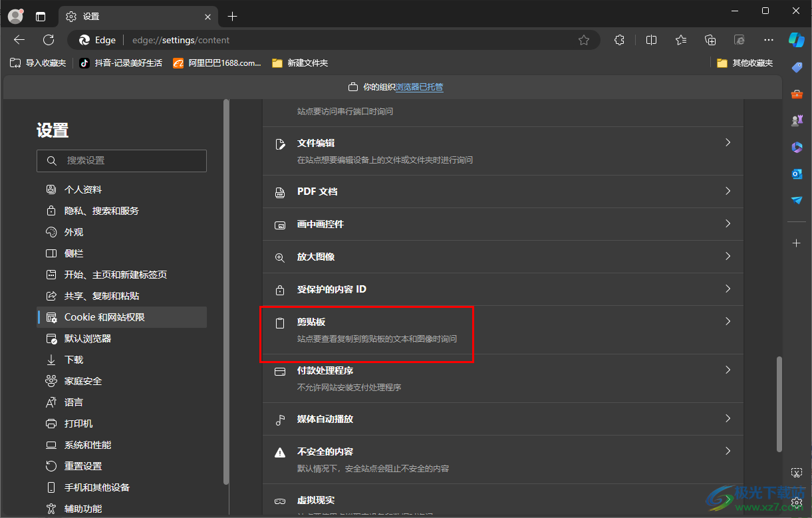This screenshot has width=812, height=518.
Task: Expand 付款处理程序 chevron arrow
Action: coord(728,370)
